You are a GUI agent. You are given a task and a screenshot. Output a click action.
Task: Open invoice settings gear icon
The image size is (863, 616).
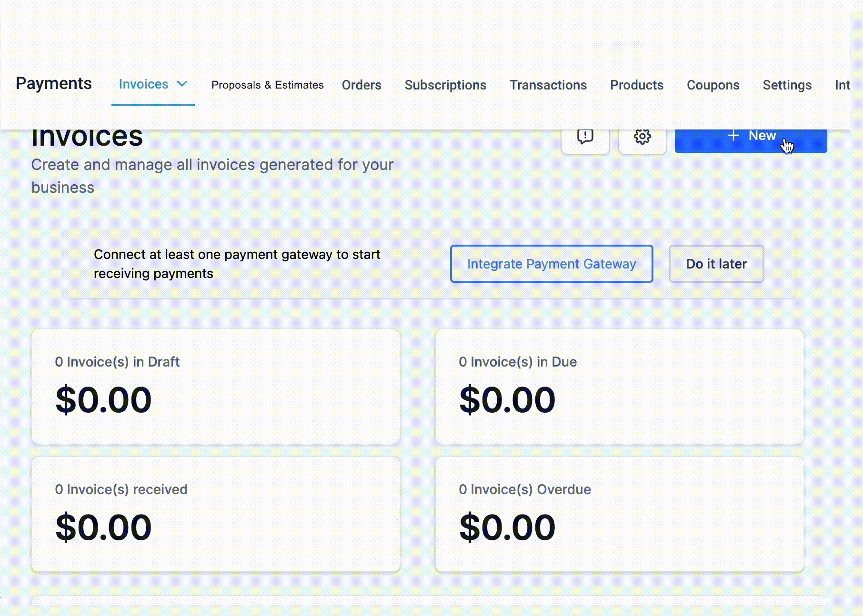642,137
